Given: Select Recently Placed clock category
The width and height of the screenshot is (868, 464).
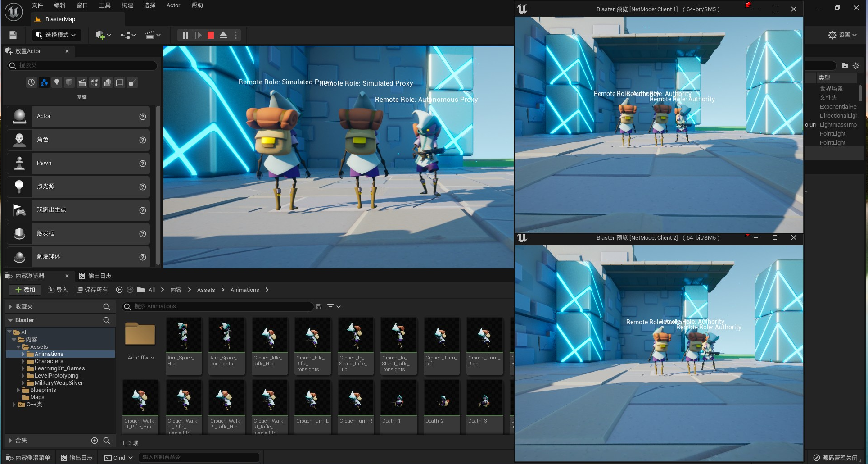Looking at the screenshot, I should 31,82.
